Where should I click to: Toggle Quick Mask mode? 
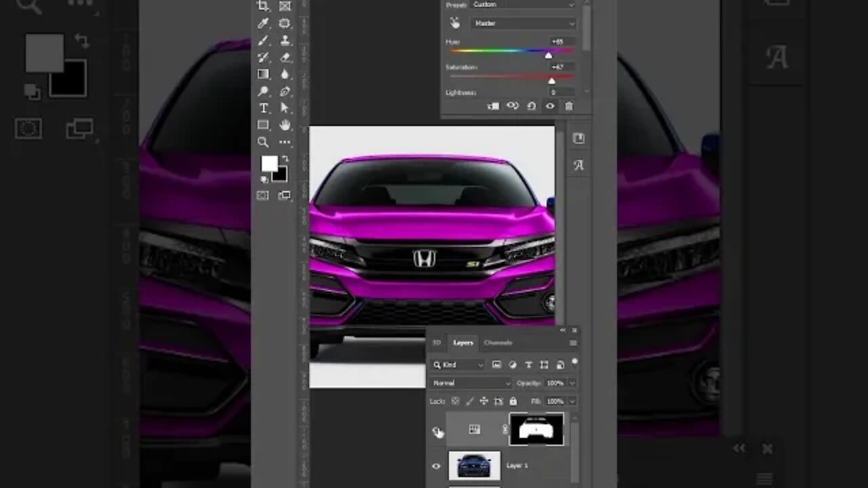point(262,196)
